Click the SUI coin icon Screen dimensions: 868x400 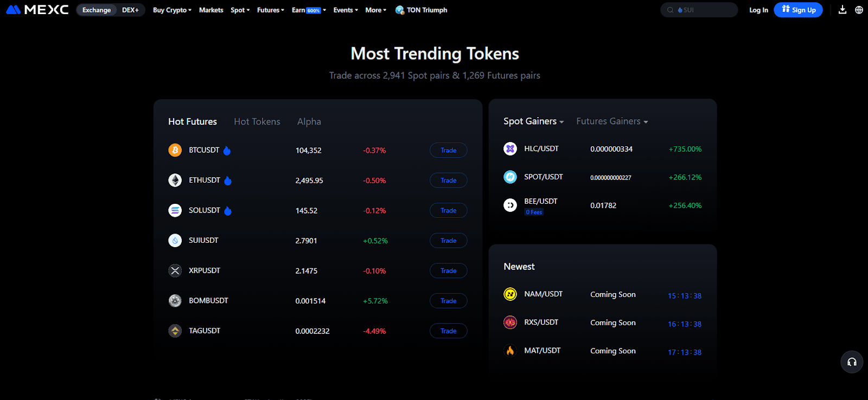(x=175, y=240)
